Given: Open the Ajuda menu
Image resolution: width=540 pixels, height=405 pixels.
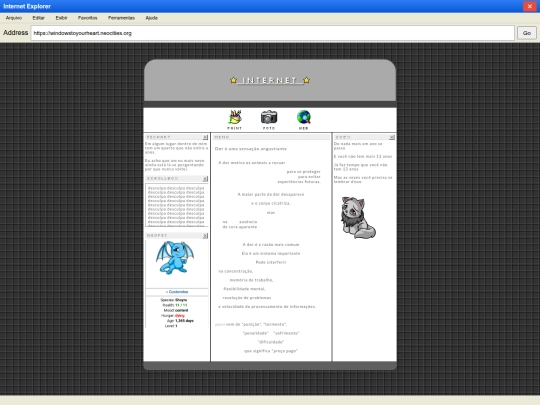Looking at the screenshot, I should pos(152,18).
